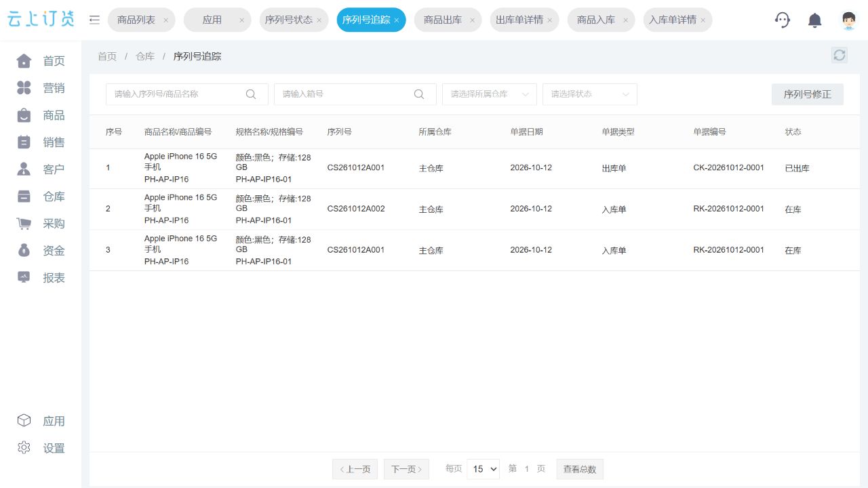Go to 首页 in the sidebar
This screenshot has width=868, height=488.
pos(41,61)
